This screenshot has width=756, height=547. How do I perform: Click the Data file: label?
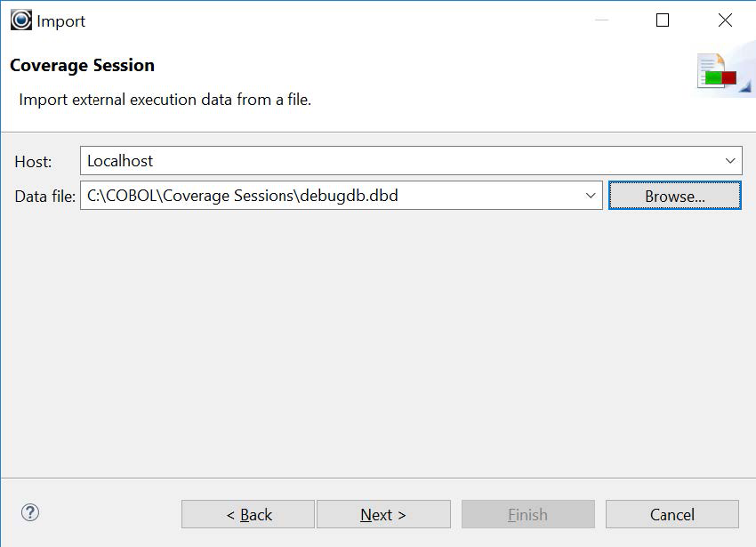45,197
